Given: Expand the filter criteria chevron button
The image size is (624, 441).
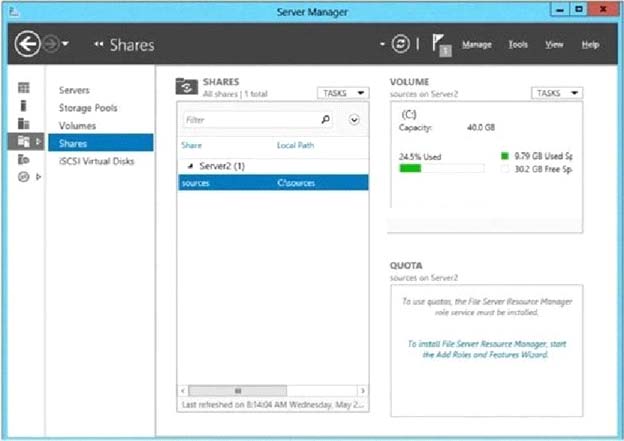Looking at the screenshot, I should [x=354, y=119].
